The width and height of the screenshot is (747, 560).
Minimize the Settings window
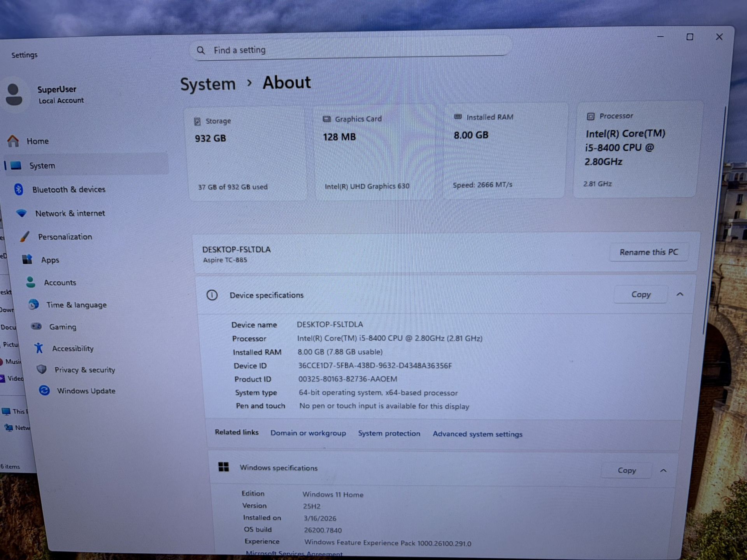660,37
